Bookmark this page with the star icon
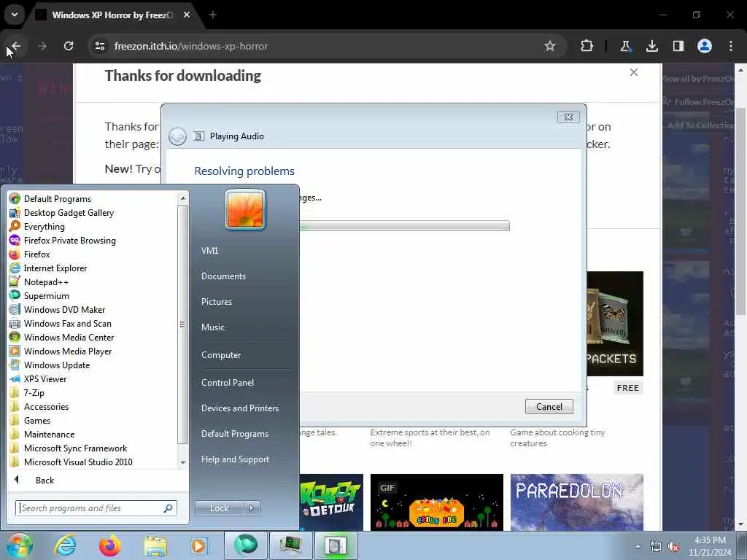Screen dimensions: 747x560 550,46
